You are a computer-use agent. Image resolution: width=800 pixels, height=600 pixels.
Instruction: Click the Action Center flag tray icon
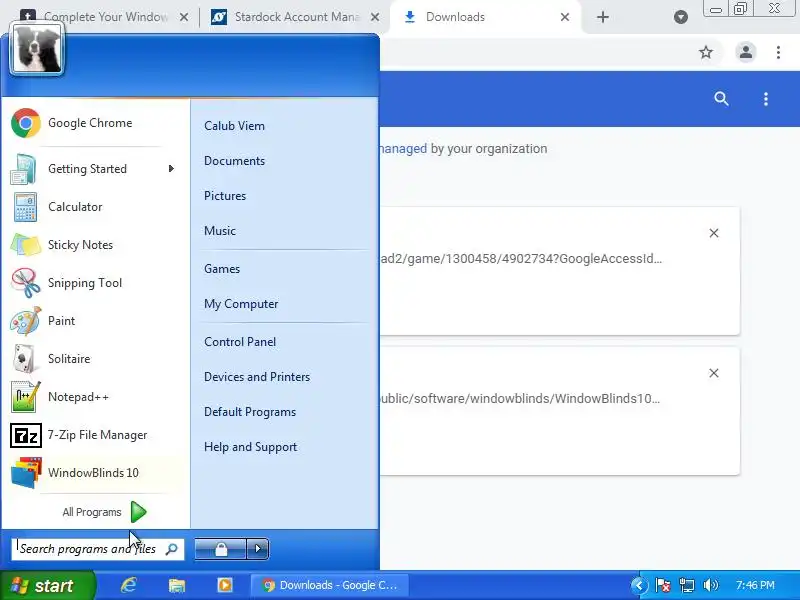point(663,585)
